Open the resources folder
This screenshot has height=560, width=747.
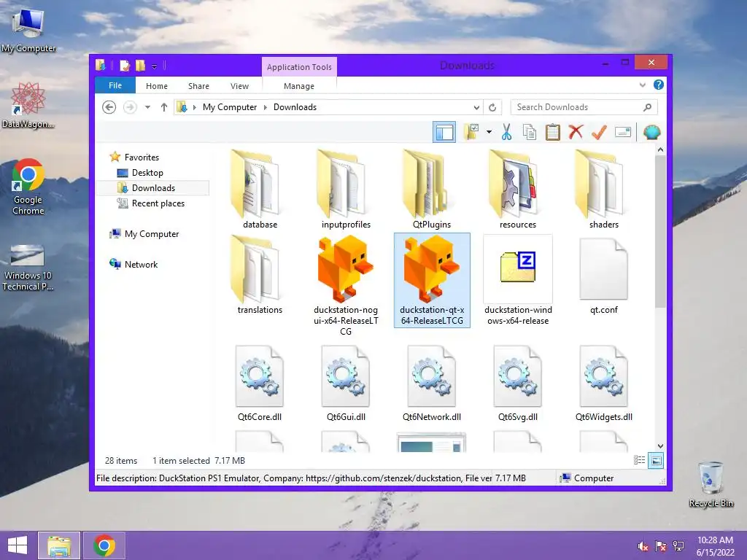tap(518, 190)
